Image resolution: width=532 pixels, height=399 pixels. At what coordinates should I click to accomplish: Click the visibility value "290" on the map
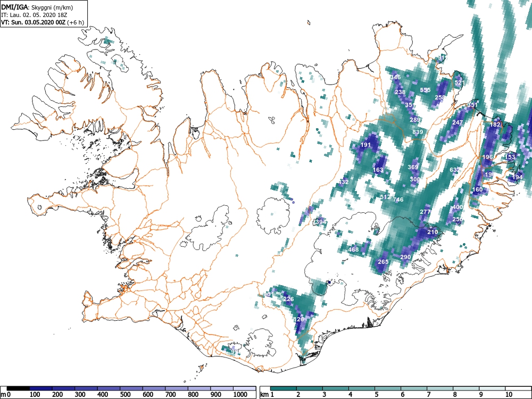click(x=405, y=257)
